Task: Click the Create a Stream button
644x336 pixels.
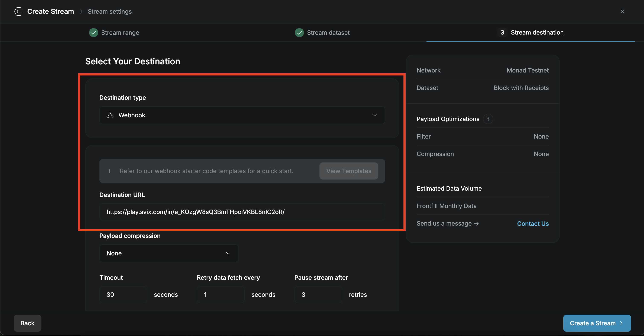Action: (x=597, y=323)
